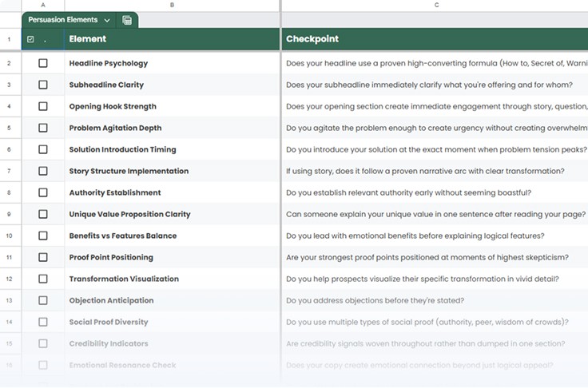Click the 'Story Structure Implementation' cell
Image resolution: width=588 pixels, height=388 pixels.
pos(172,171)
